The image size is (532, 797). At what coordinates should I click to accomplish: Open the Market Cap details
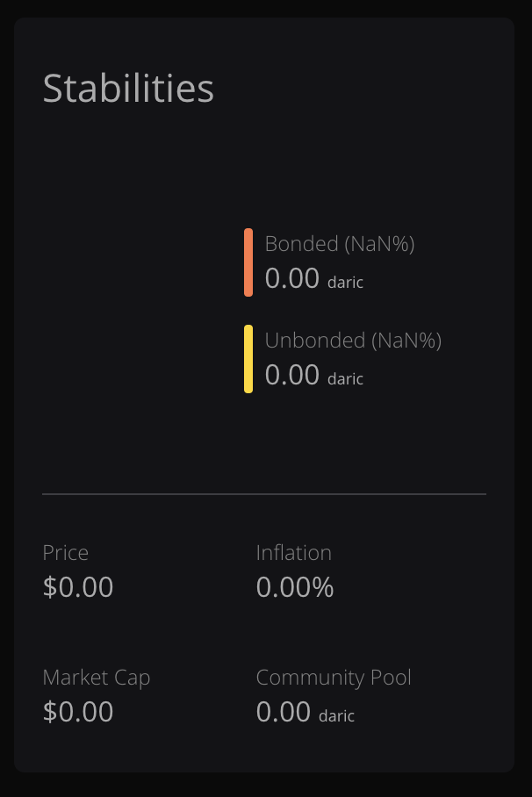(97, 678)
